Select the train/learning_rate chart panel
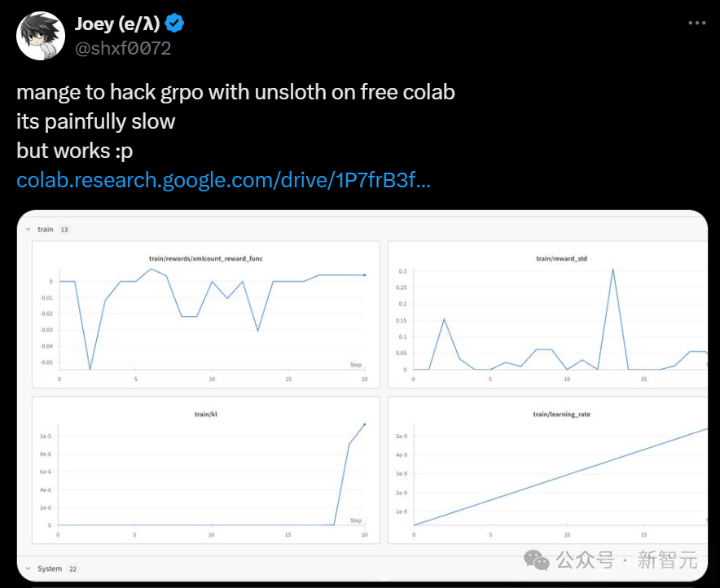This screenshot has height=588, width=720. click(548, 470)
